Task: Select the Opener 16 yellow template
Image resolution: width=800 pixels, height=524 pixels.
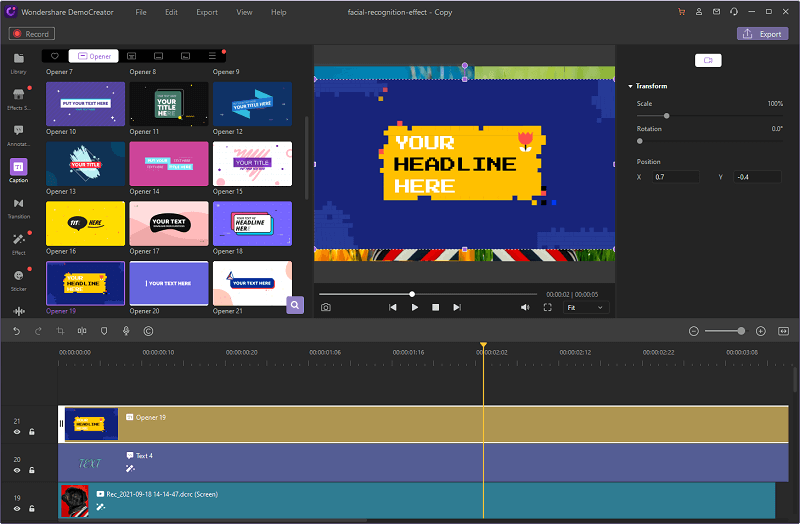Action: tap(85, 223)
